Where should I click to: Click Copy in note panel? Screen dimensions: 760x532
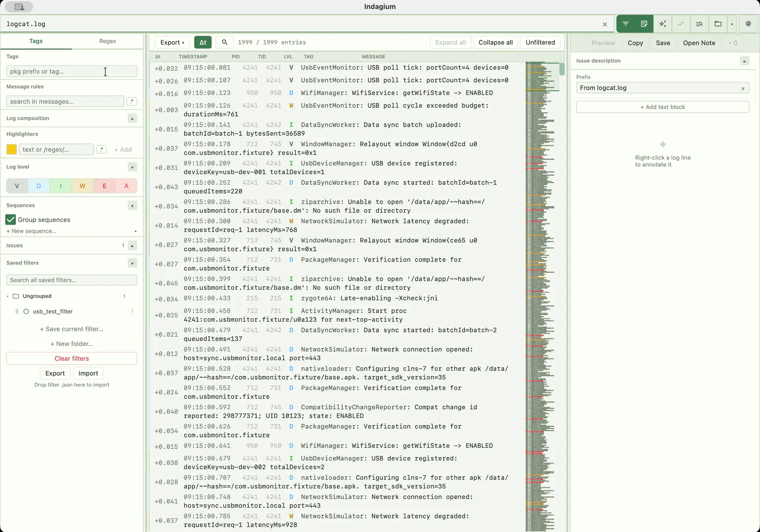coord(635,43)
